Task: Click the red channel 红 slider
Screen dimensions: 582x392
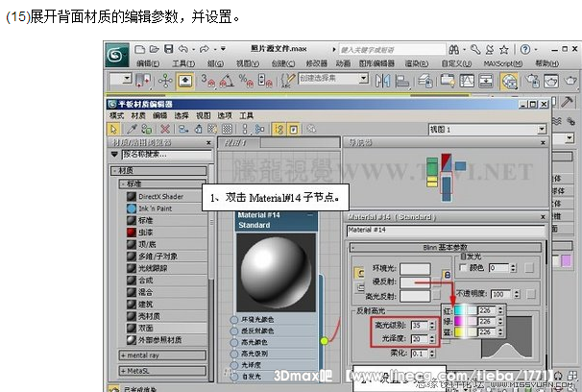Action: [466, 310]
